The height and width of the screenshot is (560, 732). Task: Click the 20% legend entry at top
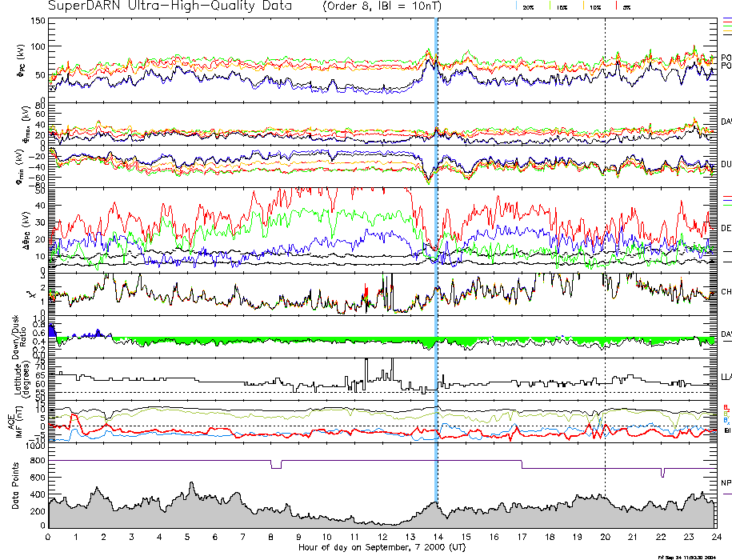(528, 6)
